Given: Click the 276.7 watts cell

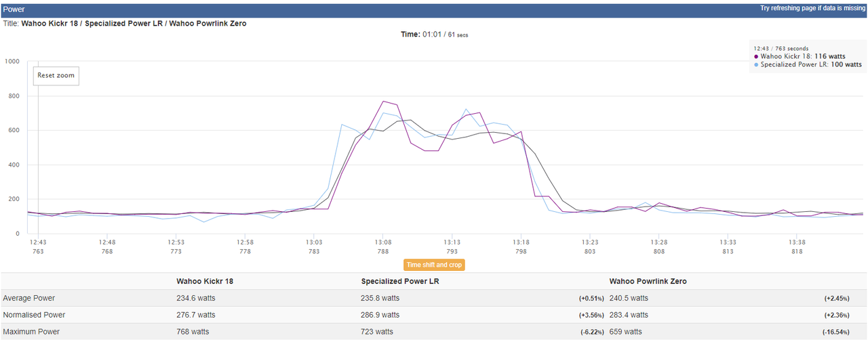Looking at the screenshot, I should tap(196, 315).
